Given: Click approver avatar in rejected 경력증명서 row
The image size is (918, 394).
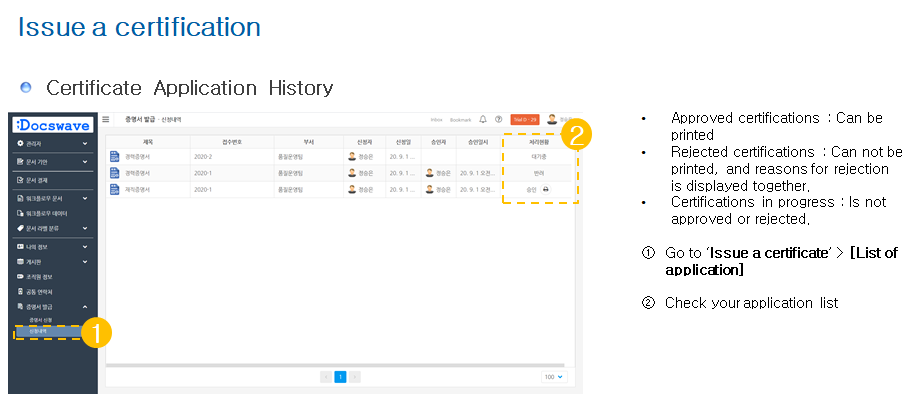Looking at the screenshot, I should click(430, 173).
